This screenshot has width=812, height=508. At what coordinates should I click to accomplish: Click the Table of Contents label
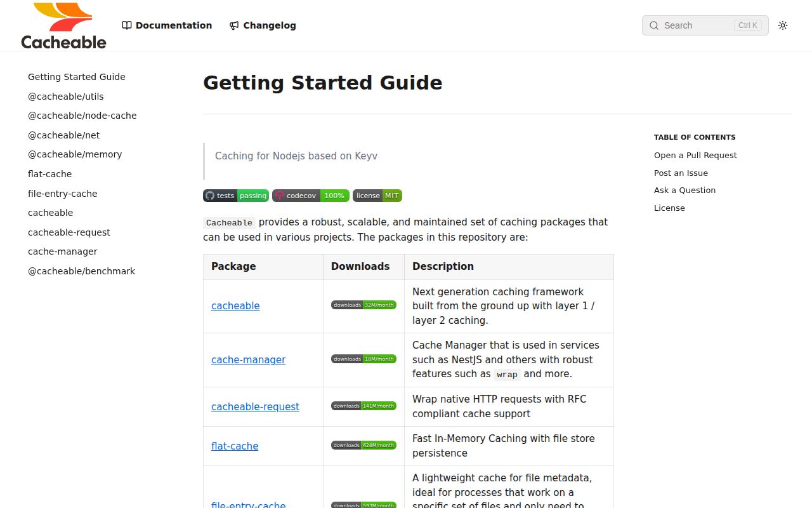695,137
